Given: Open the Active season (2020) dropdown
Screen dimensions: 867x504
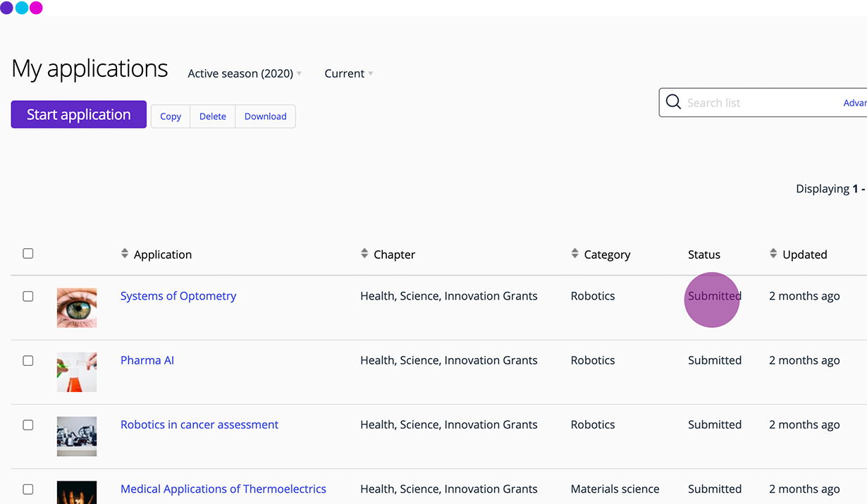Looking at the screenshot, I should (244, 73).
